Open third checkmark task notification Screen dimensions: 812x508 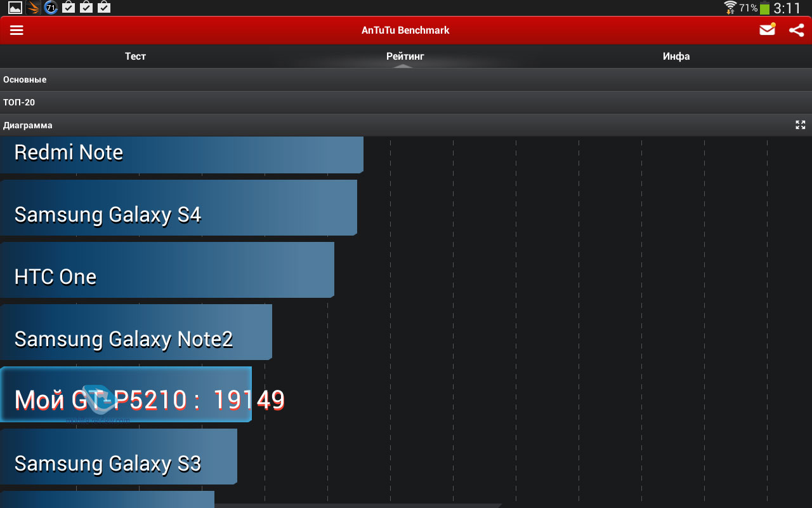(104, 8)
